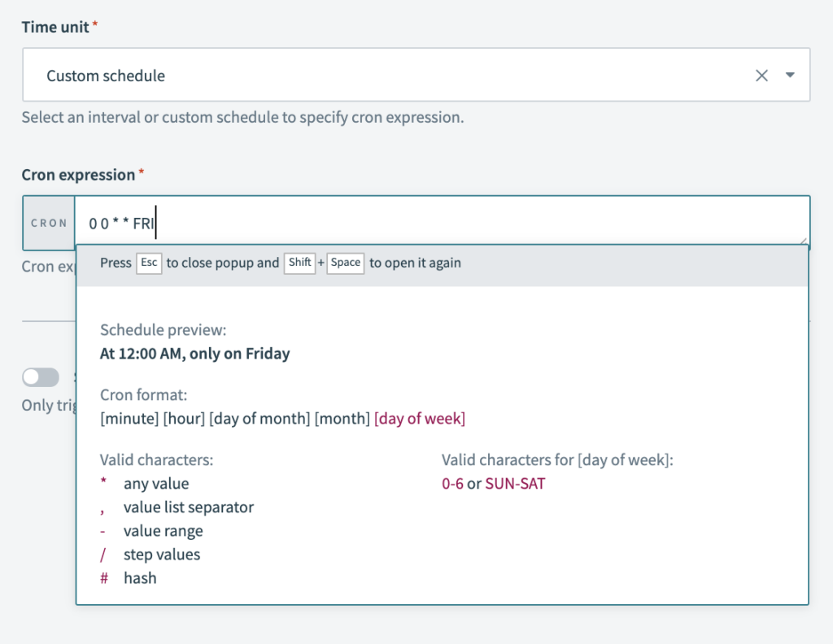Click the Shift key badge in the hint bar
833x644 pixels.
[x=299, y=263]
